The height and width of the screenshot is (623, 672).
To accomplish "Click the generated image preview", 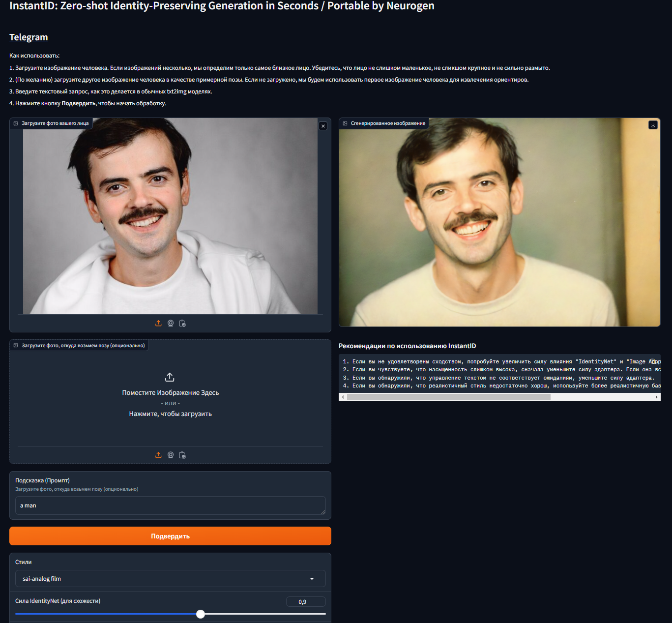I will pos(499,222).
